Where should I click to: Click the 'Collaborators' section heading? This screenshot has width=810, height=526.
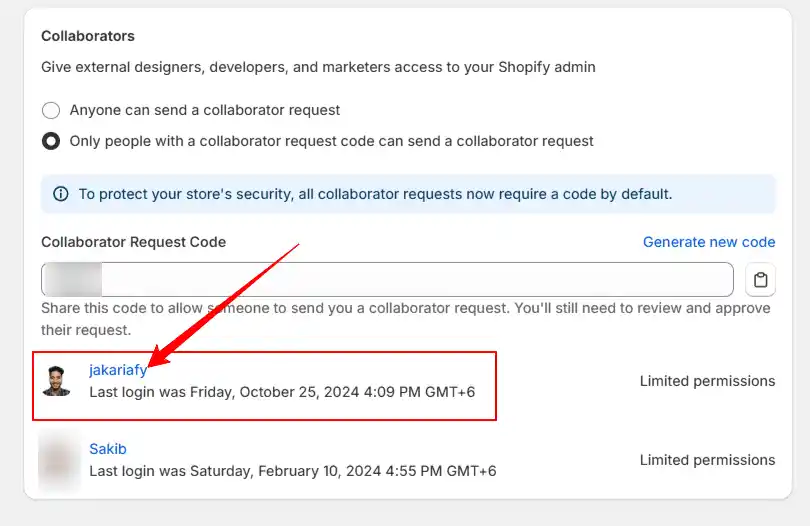pos(88,36)
